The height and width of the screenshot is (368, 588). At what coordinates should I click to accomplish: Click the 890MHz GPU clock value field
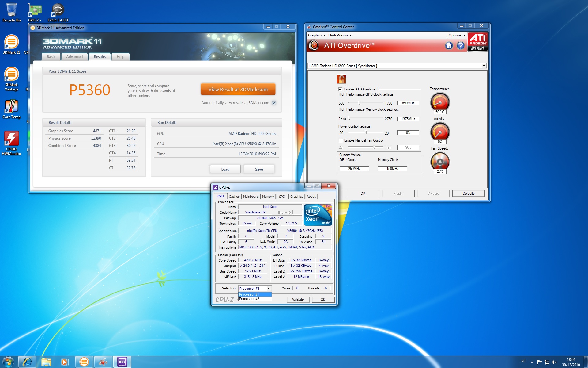(x=408, y=103)
